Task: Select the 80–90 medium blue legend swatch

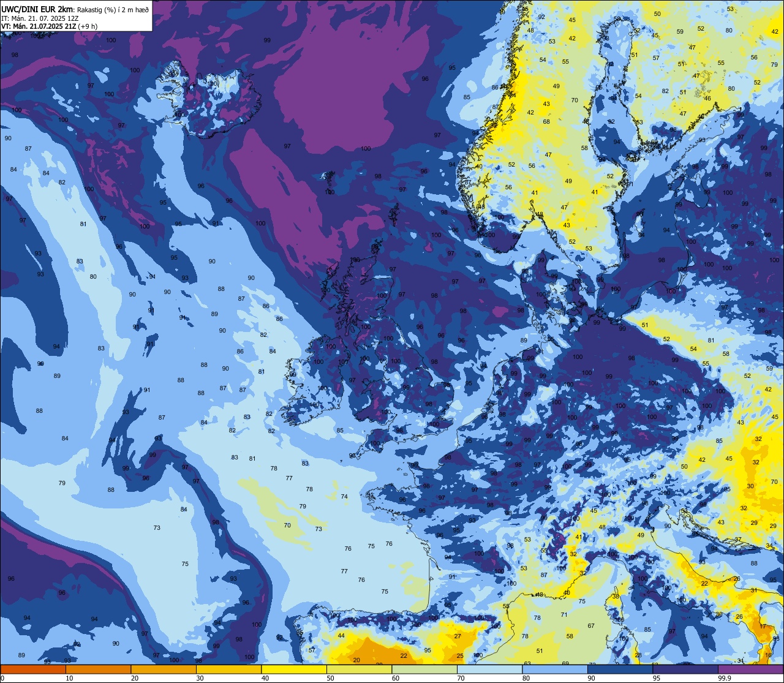Action: [555, 669]
